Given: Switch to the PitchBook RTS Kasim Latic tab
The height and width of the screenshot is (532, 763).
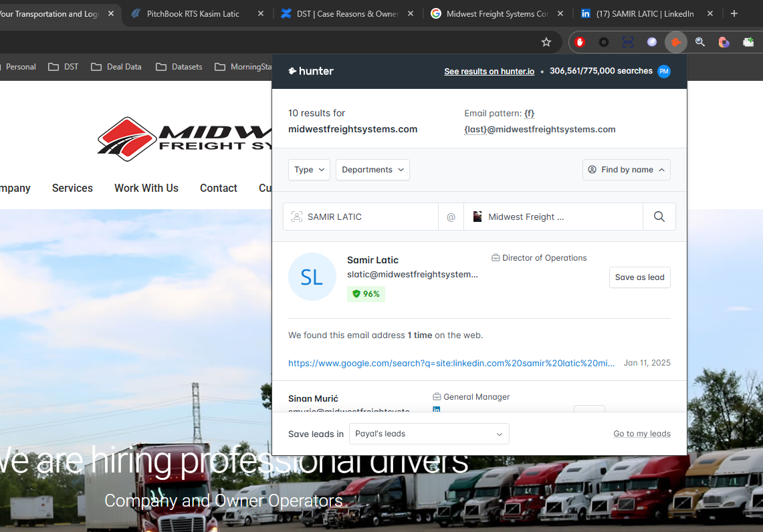Looking at the screenshot, I should 193,13.
